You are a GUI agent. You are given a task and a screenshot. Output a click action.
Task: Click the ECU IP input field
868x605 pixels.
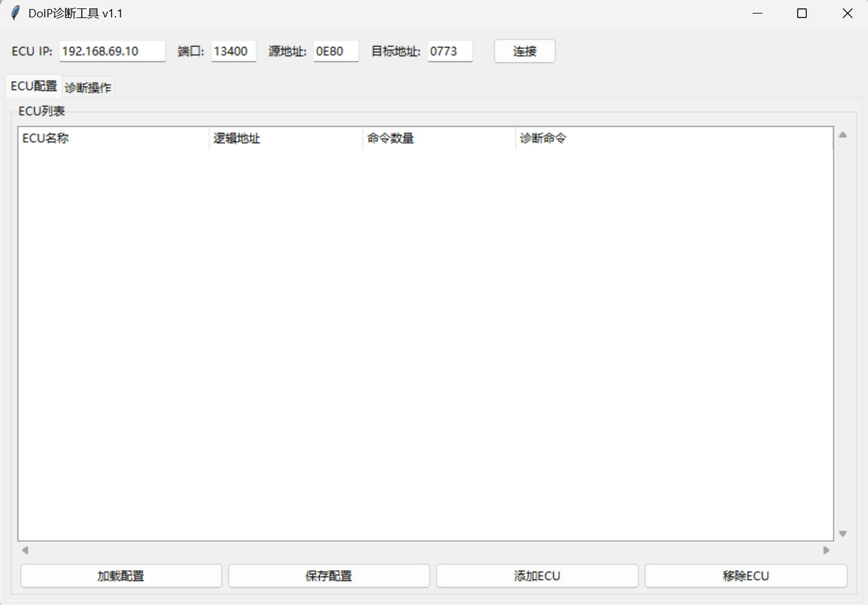(x=111, y=51)
